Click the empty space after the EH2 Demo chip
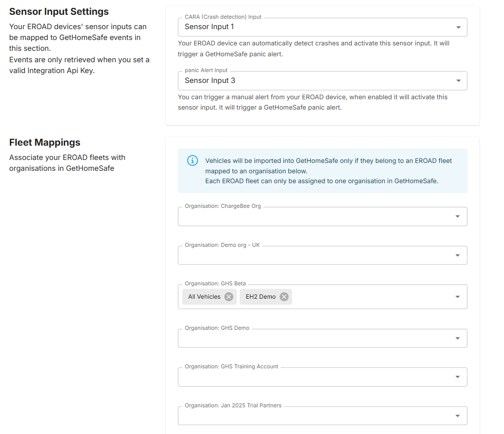504x434 pixels. click(371, 297)
